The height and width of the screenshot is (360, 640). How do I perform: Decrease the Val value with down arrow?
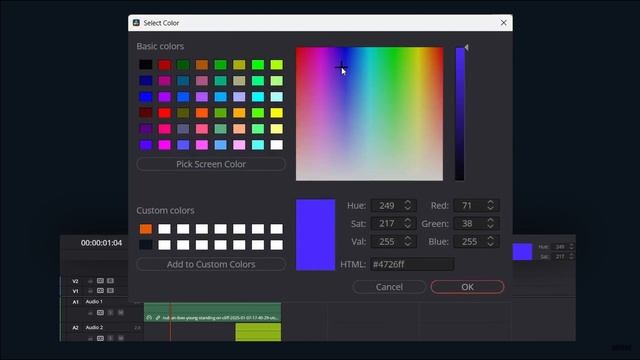pos(407,244)
